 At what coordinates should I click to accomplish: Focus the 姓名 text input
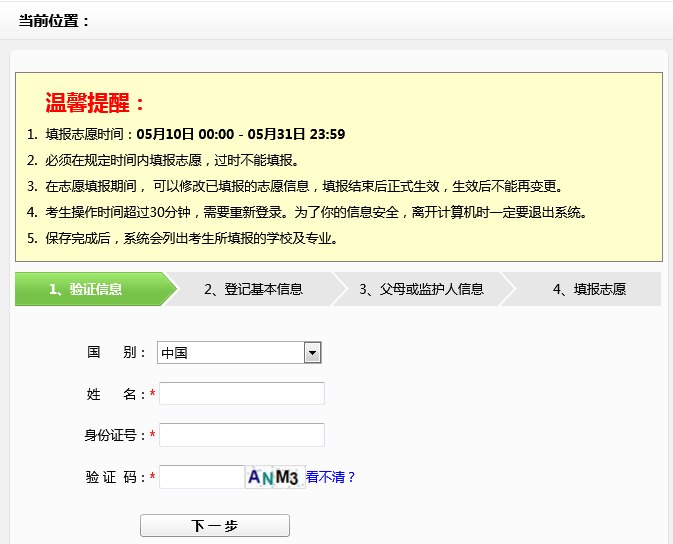(x=242, y=394)
